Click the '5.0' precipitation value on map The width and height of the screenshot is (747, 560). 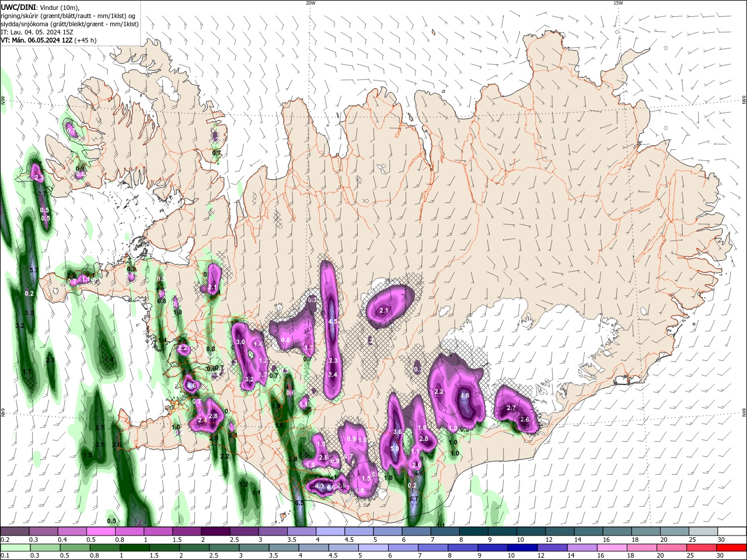point(395,449)
